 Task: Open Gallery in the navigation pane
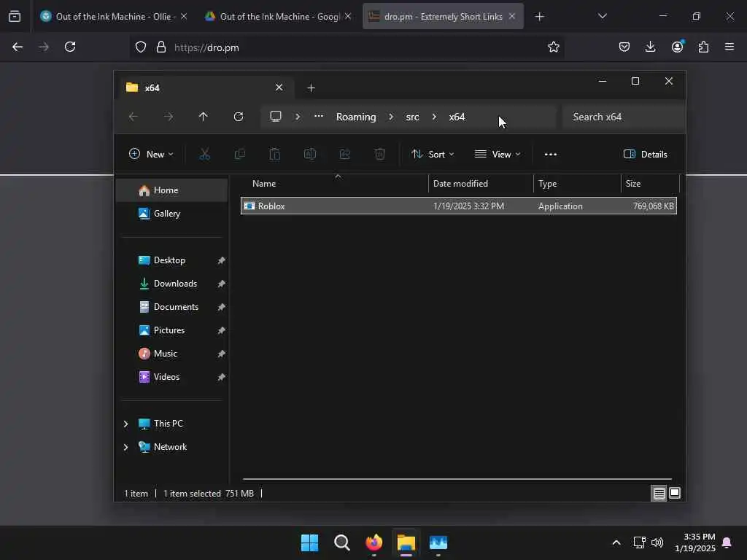tap(172, 214)
